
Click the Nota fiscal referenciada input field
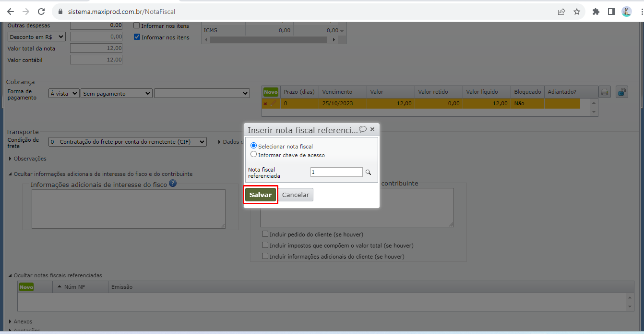pos(336,172)
